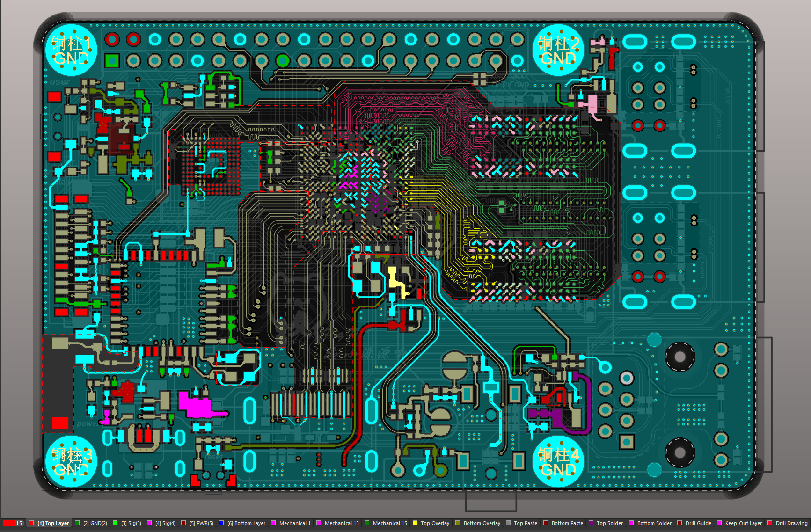
Task: Activate the Top Paste layer tab
Action: click(x=525, y=523)
